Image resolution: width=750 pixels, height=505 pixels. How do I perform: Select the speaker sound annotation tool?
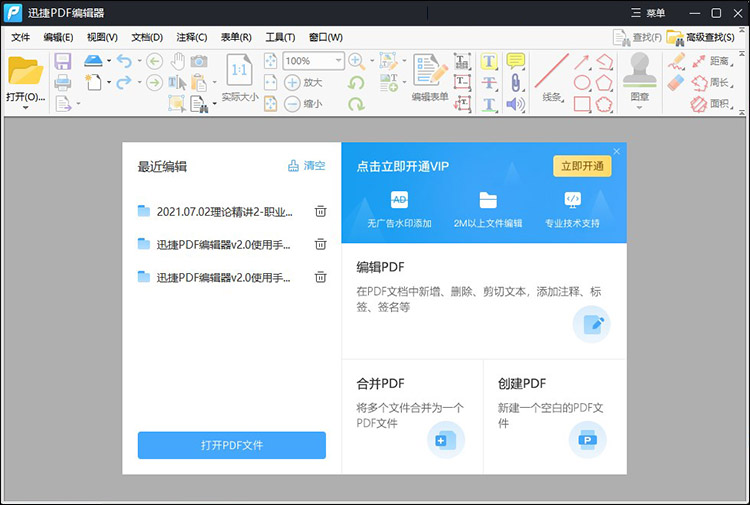[516, 104]
